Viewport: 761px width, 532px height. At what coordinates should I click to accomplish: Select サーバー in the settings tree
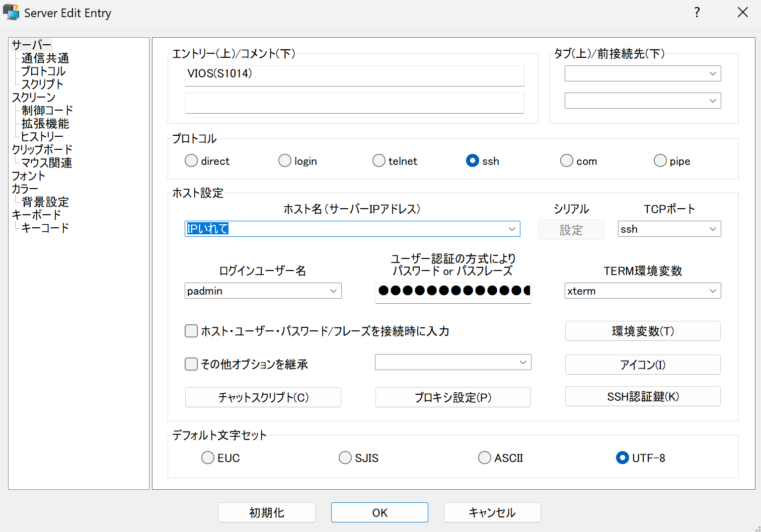pos(31,45)
